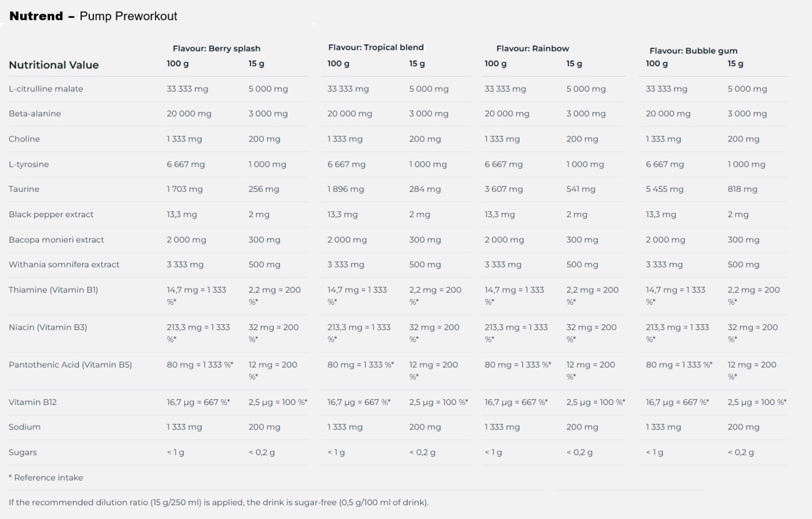Click the Thiamine (Vitamin B1) row label
Viewport: 812px width, 519px height.
click(x=53, y=290)
